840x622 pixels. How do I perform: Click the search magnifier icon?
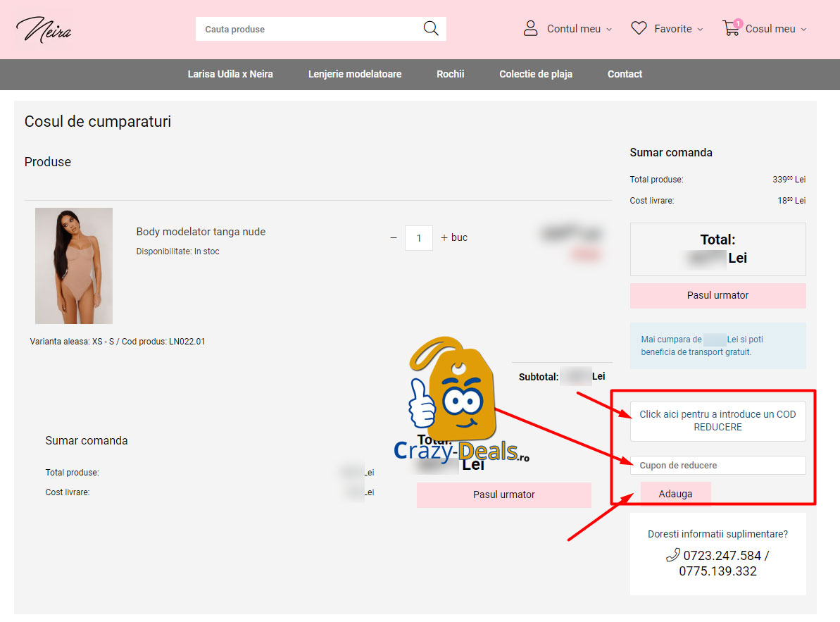[x=430, y=29]
